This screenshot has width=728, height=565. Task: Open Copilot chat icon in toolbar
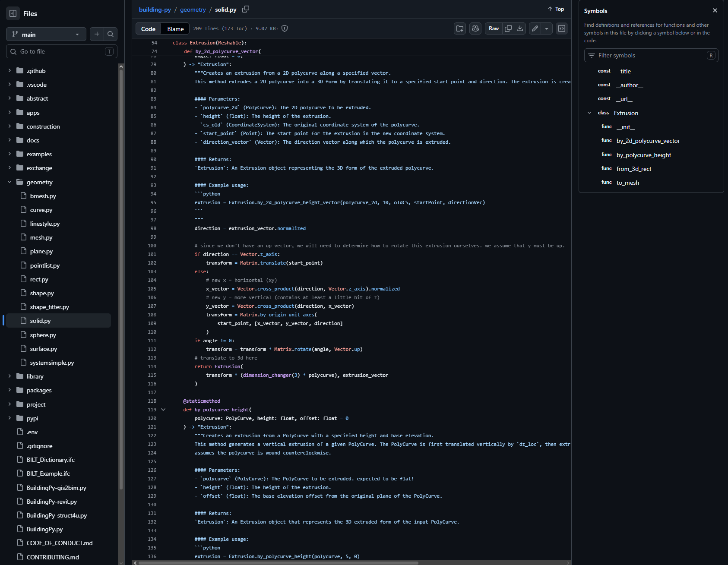click(x=475, y=28)
